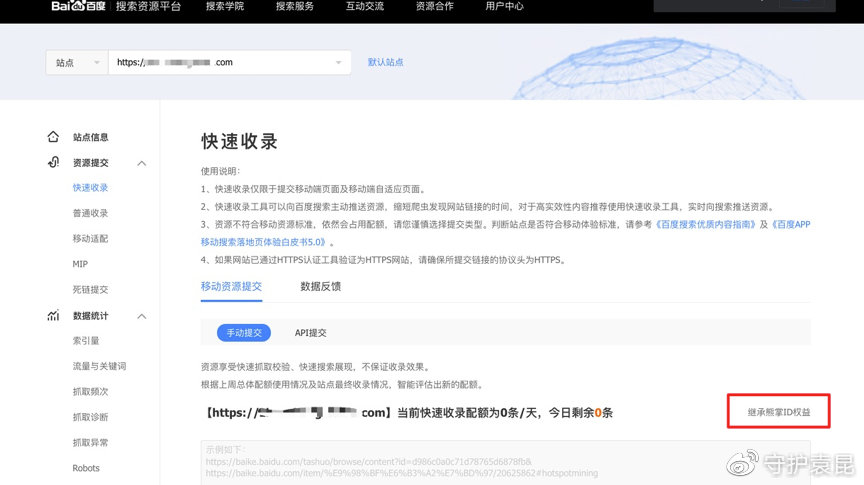Select 资源提交 heading in the sidebar
This screenshot has width=864, height=485.
(x=90, y=163)
